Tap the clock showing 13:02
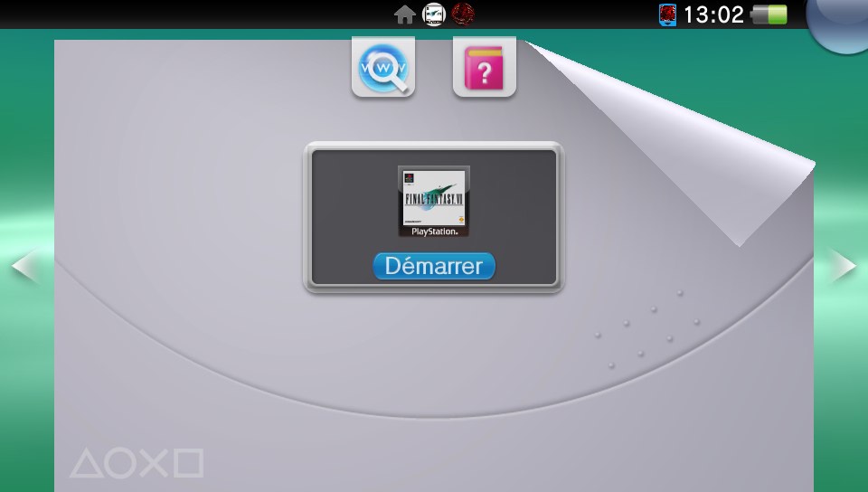The width and height of the screenshot is (868, 492). [x=713, y=15]
